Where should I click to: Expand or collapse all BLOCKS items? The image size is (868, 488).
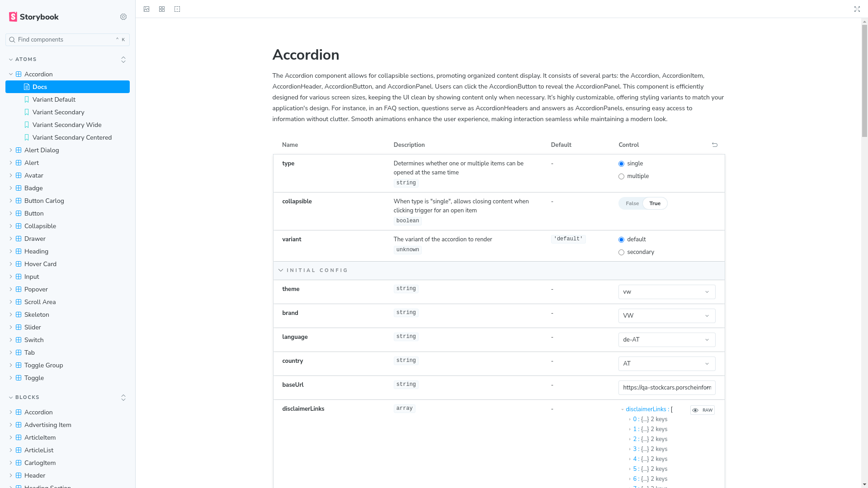pyautogui.click(x=123, y=398)
